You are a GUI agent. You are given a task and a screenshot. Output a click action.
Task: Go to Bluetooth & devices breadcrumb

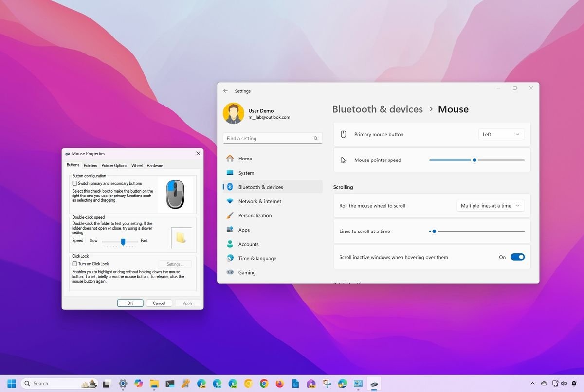click(x=378, y=109)
